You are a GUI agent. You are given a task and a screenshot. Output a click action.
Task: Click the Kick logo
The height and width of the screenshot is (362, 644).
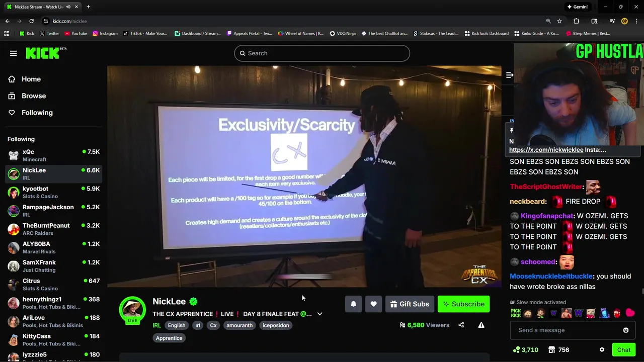46,53
